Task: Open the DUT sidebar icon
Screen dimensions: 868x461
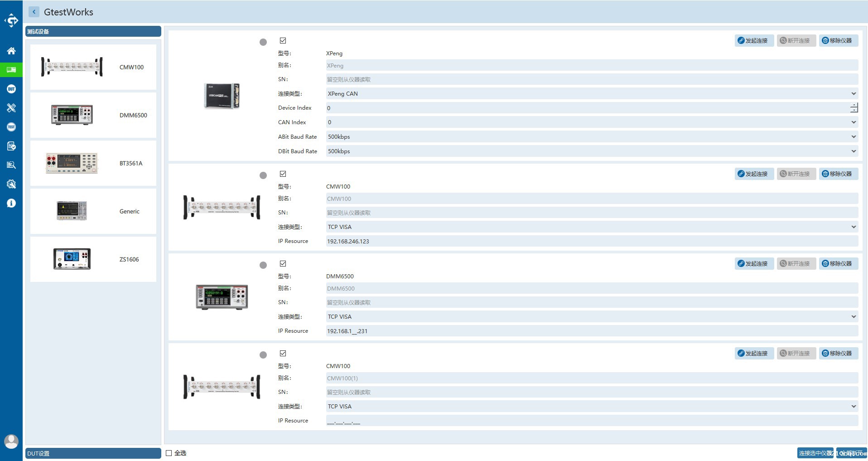Action: coord(11,89)
